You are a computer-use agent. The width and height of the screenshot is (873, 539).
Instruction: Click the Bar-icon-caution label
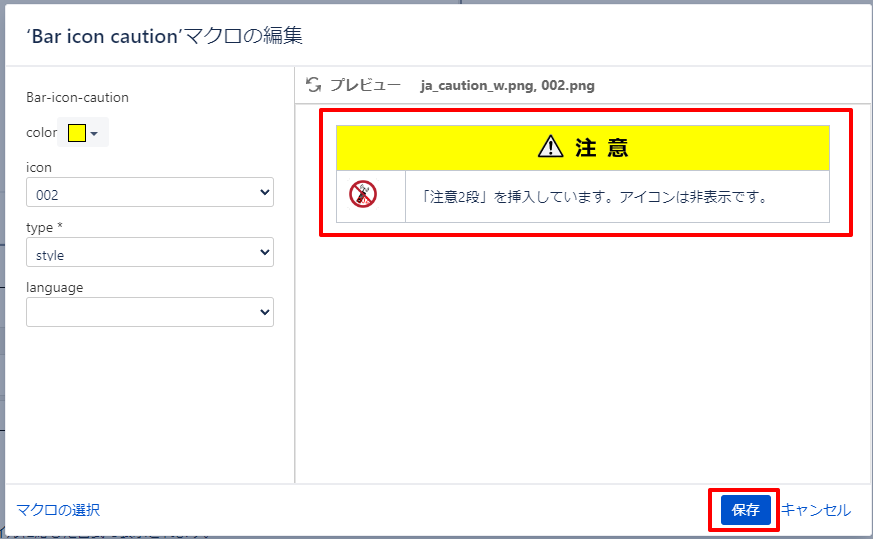tap(77, 97)
